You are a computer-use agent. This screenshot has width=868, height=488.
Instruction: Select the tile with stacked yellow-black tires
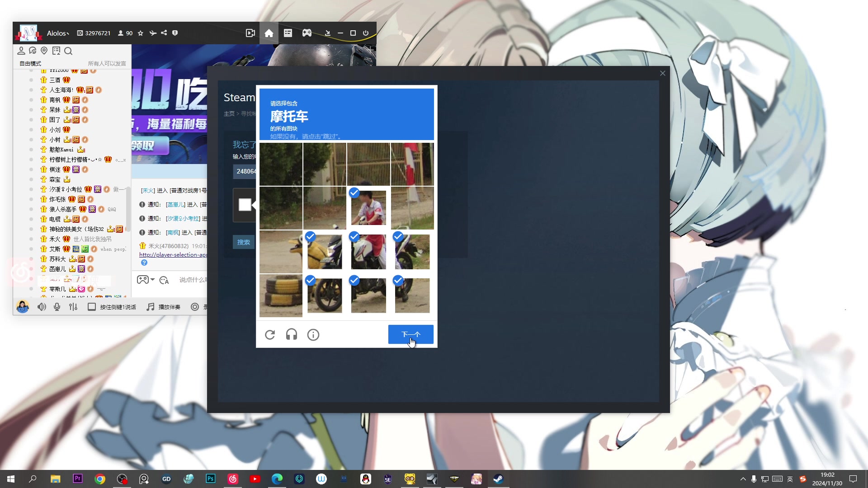point(281,296)
